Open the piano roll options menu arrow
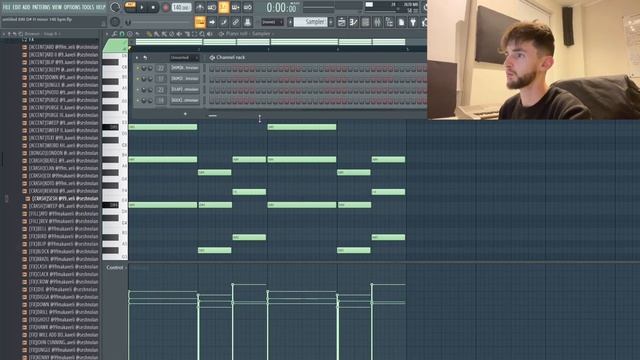This screenshot has height=360, width=640. (107, 34)
